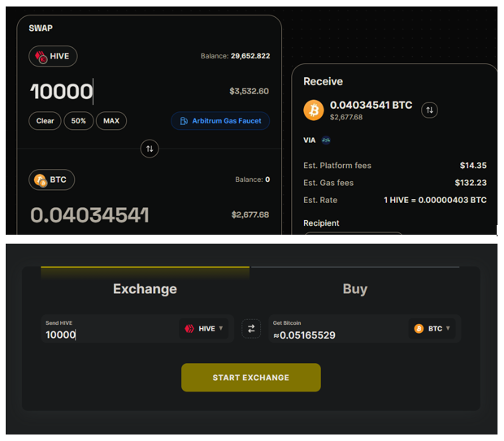Click the $3,532.60 HIVE value text
This screenshot has width=504, height=441.
click(x=249, y=91)
